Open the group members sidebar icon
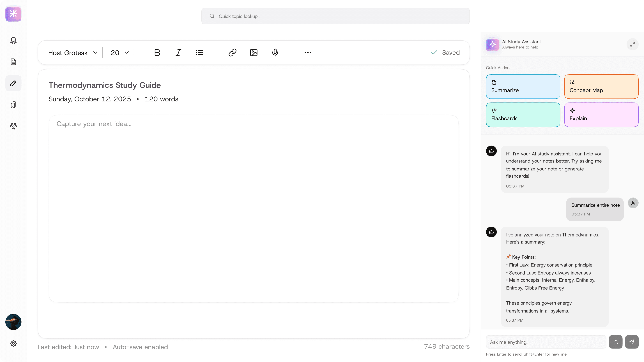Image resolution: width=644 pixels, height=362 pixels. click(x=13, y=126)
